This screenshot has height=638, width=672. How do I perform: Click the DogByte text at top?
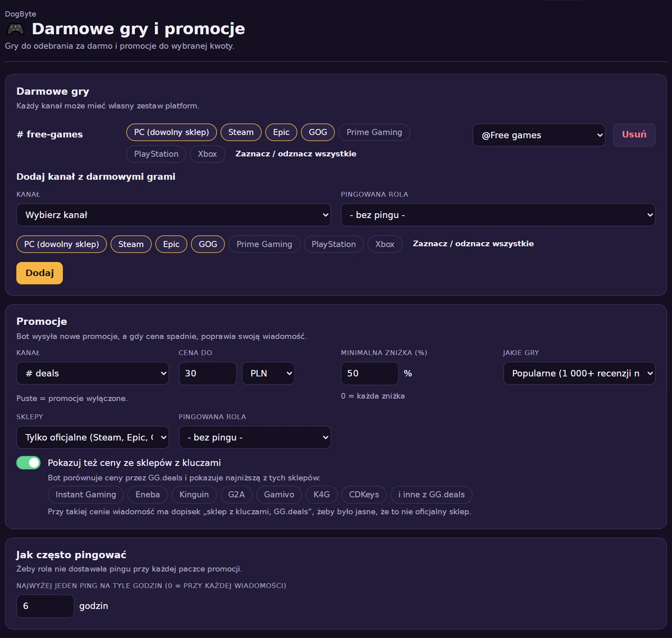click(x=21, y=14)
